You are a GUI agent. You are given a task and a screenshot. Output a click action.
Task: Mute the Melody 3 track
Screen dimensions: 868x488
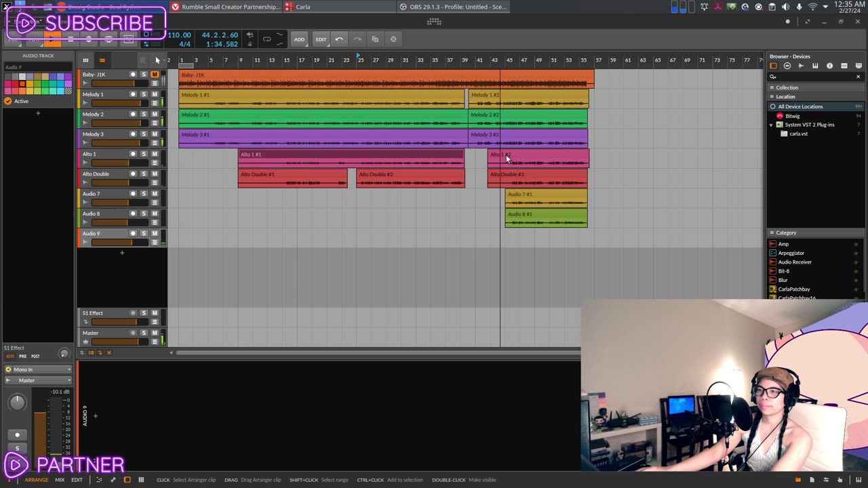(155, 134)
